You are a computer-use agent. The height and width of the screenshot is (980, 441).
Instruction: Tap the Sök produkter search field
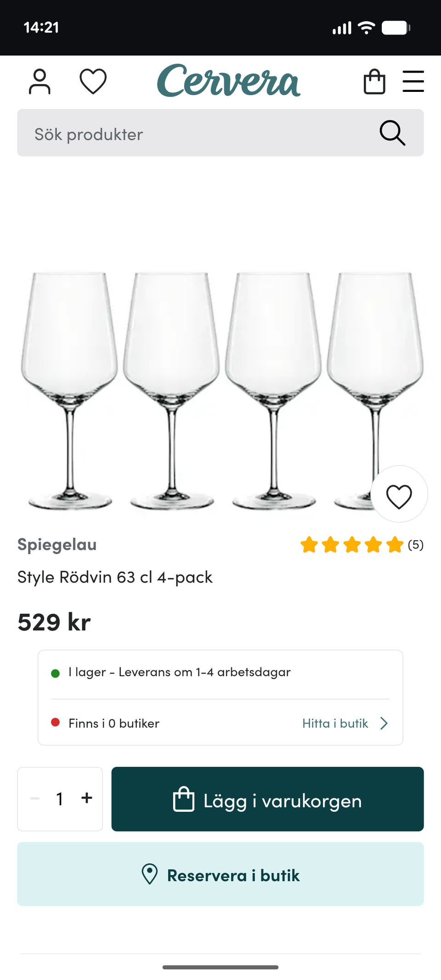(184, 133)
